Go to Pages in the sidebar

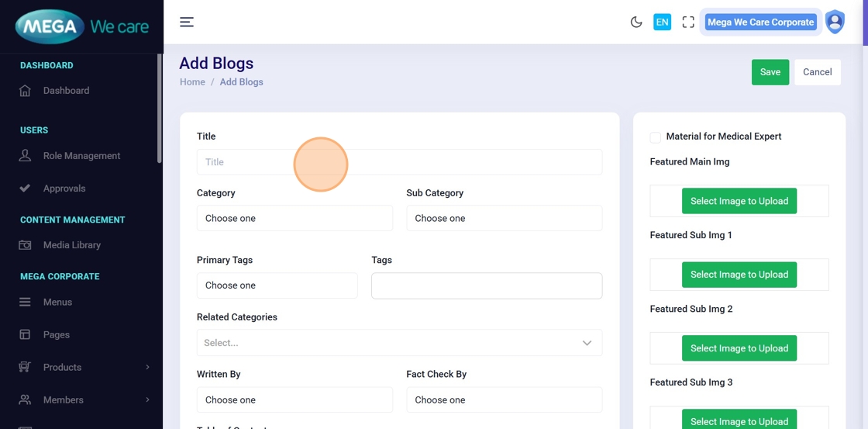[57, 334]
